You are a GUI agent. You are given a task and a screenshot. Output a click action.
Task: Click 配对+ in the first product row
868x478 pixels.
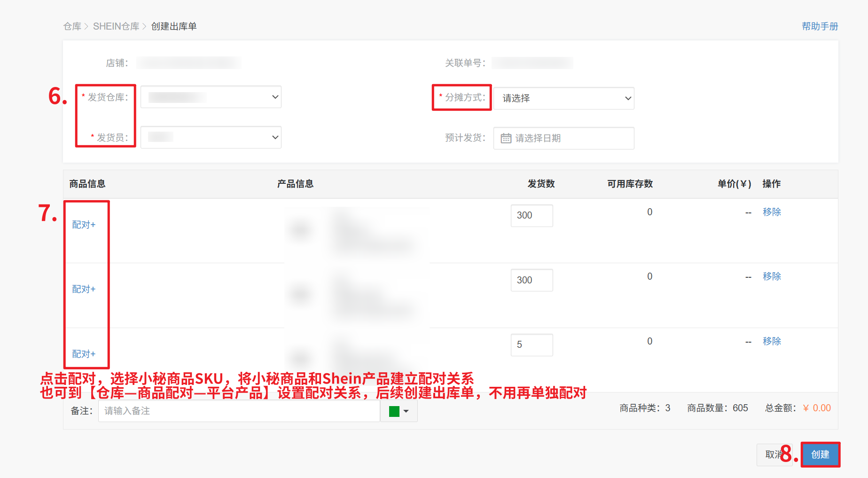pos(84,225)
